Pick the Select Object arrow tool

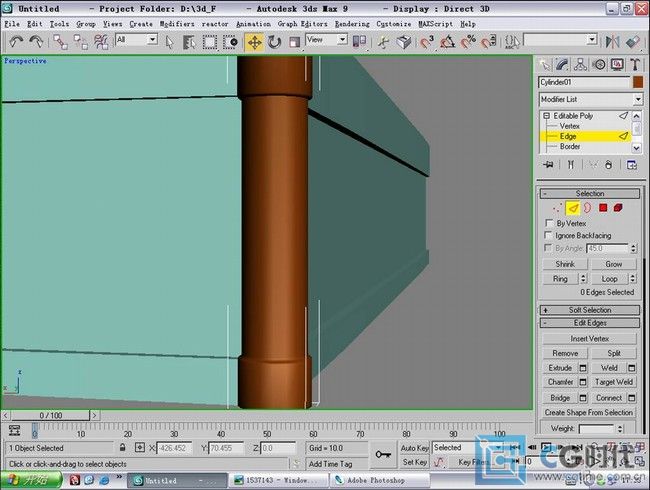169,42
